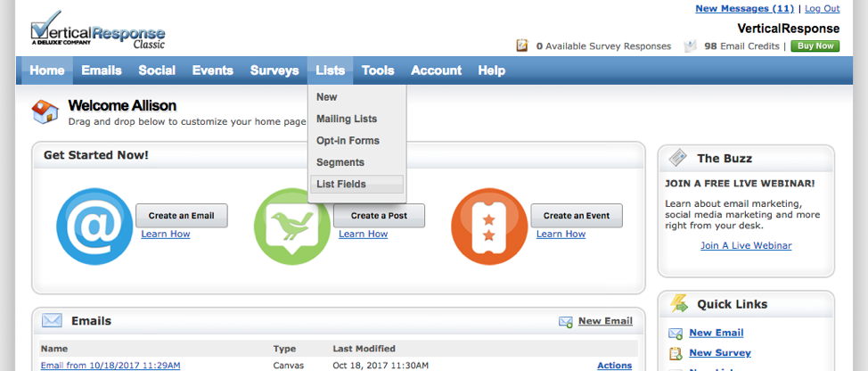Open the Home tab
Image resolution: width=868 pixels, height=371 pixels.
click(x=47, y=70)
